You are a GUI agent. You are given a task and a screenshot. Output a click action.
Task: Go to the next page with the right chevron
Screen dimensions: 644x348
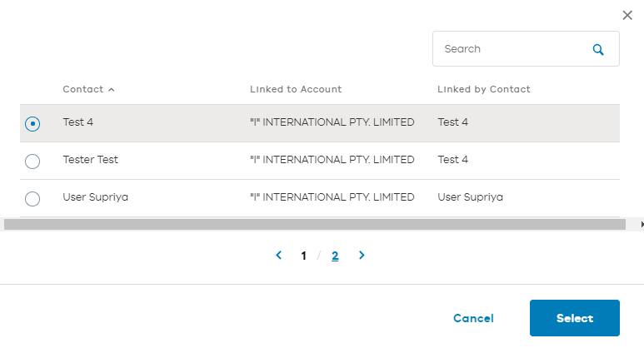362,256
